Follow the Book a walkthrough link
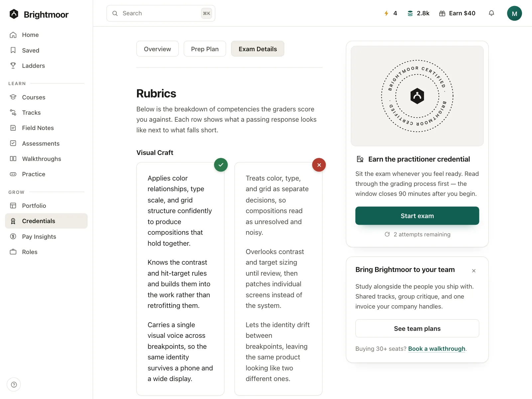The image size is (532, 399). click(437, 349)
